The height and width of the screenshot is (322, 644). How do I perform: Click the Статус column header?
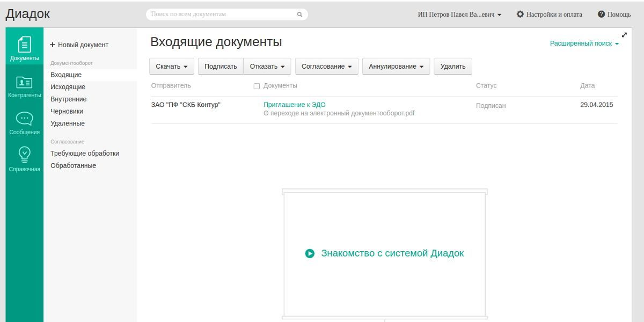click(486, 86)
